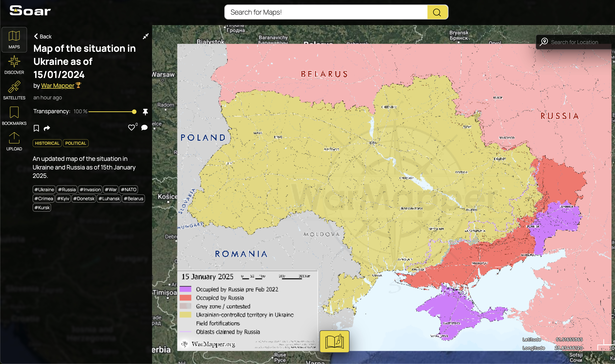Share the map with arrow icon
Screen dimensions: 615x364
47,128
